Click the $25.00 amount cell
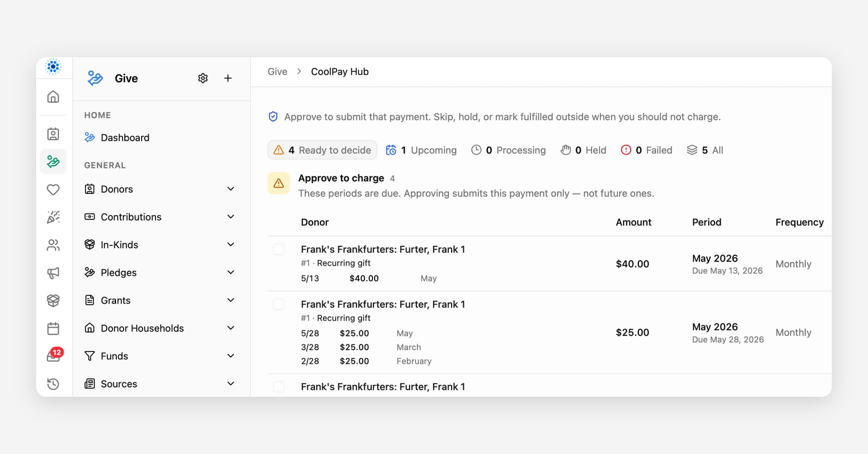This screenshot has height=454, width=868. 633,332
